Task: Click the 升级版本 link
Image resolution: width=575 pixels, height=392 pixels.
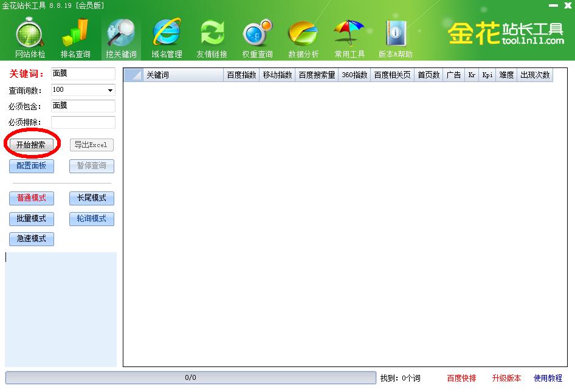Action: pyautogui.click(x=506, y=378)
